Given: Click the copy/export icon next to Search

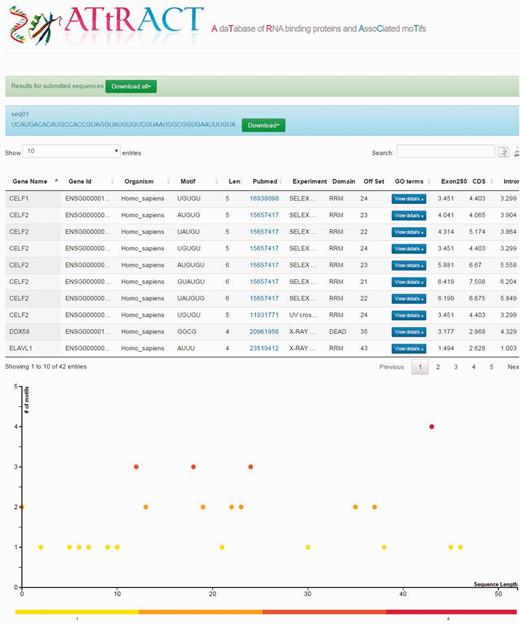Looking at the screenshot, I should pos(504,152).
